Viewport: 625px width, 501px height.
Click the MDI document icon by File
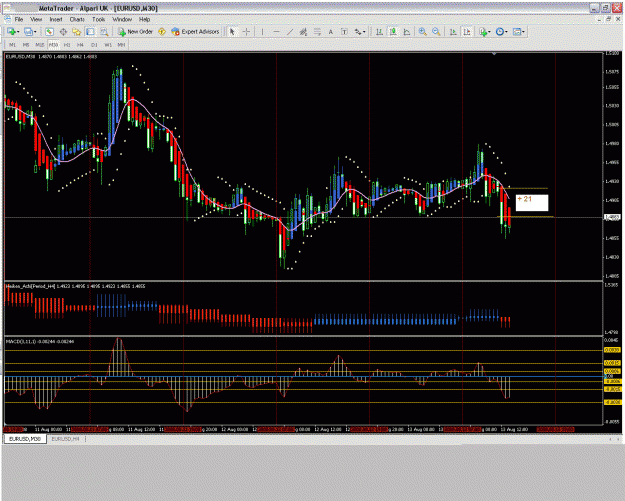(x=8, y=19)
